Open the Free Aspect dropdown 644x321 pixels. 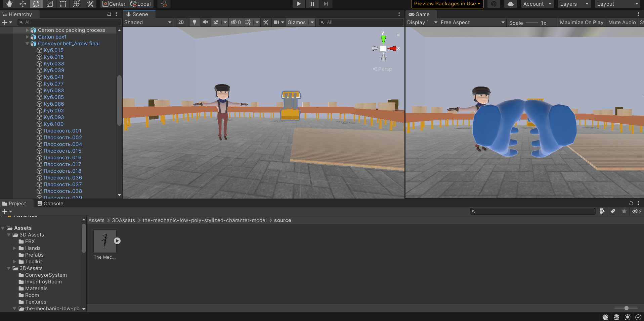tap(473, 22)
